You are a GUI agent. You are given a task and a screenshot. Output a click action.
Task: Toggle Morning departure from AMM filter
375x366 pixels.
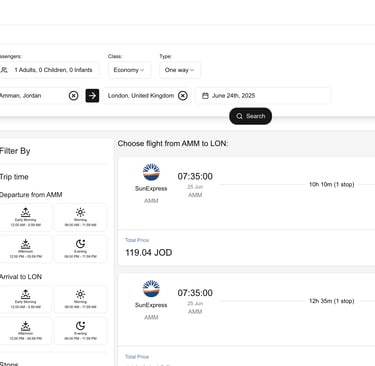coord(80,217)
